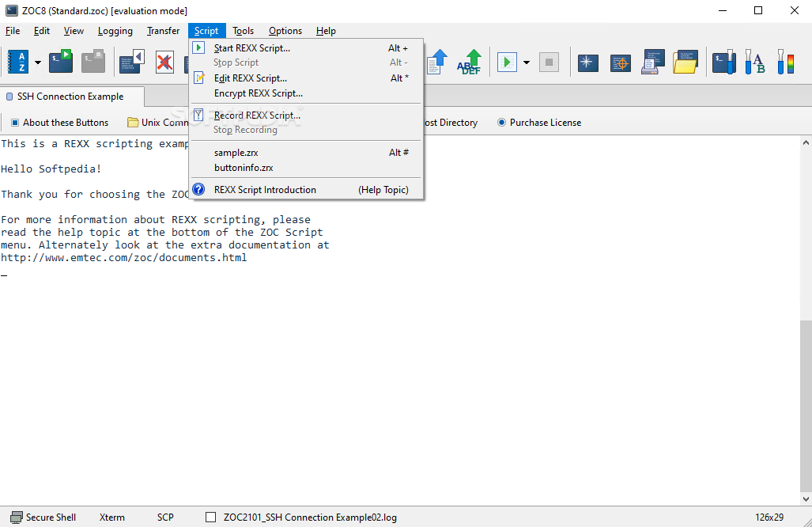Click the upload file blue arrow icon
812x527 pixels.
click(436, 63)
